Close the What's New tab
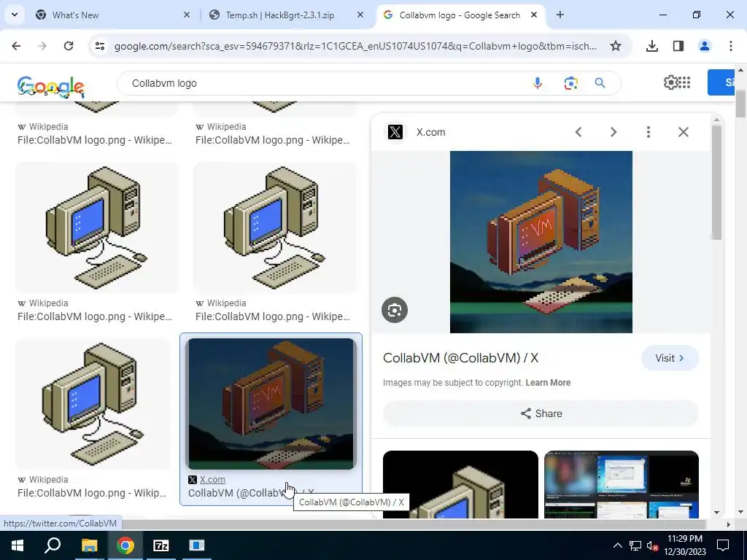This screenshot has height=560, width=747. 187,15
